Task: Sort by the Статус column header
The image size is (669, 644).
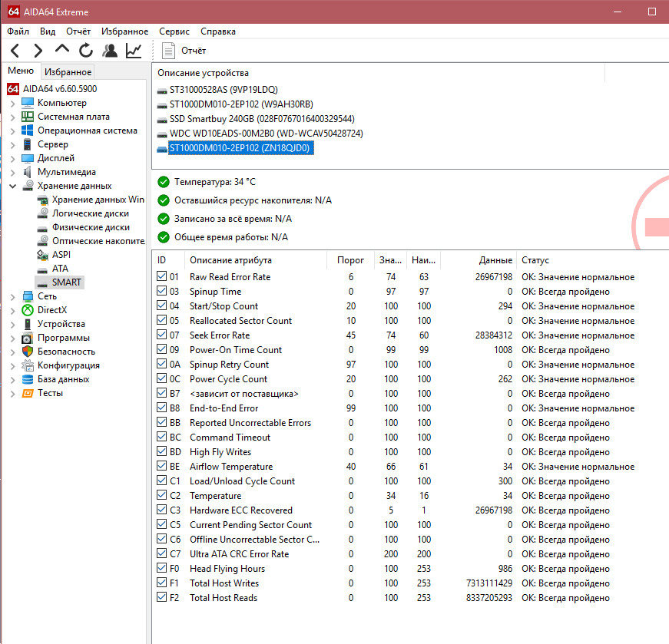Action: tap(535, 260)
